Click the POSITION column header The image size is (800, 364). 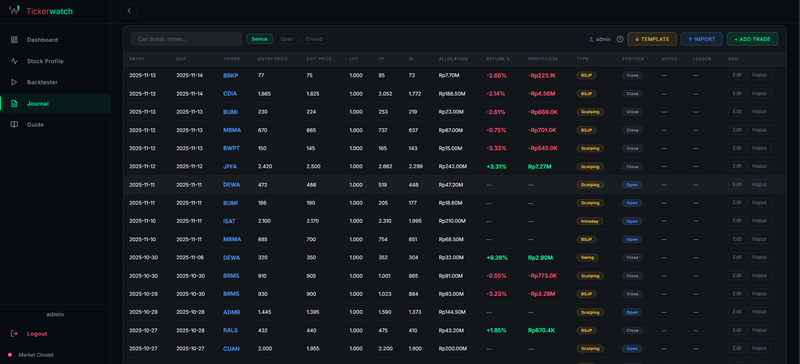pyautogui.click(x=633, y=59)
